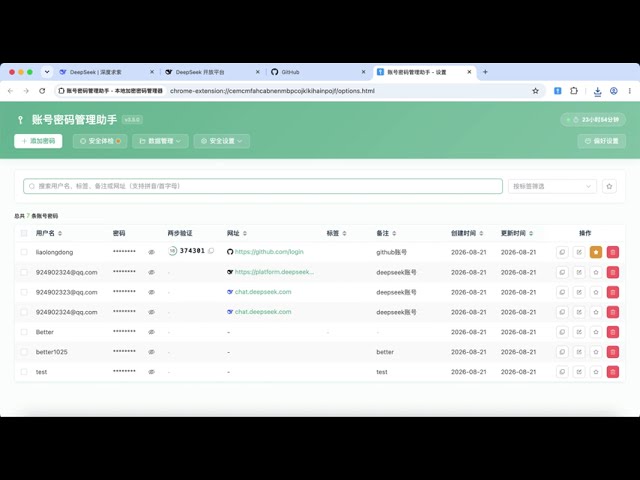The height and width of the screenshot is (480, 640).
Task: Close the GitHub browser tab
Action: click(363, 72)
